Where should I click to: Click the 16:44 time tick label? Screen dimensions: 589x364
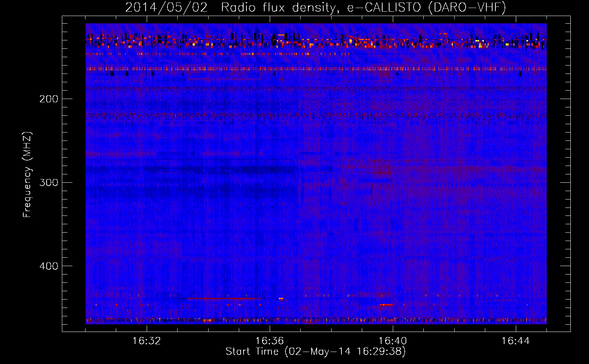[x=516, y=341]
